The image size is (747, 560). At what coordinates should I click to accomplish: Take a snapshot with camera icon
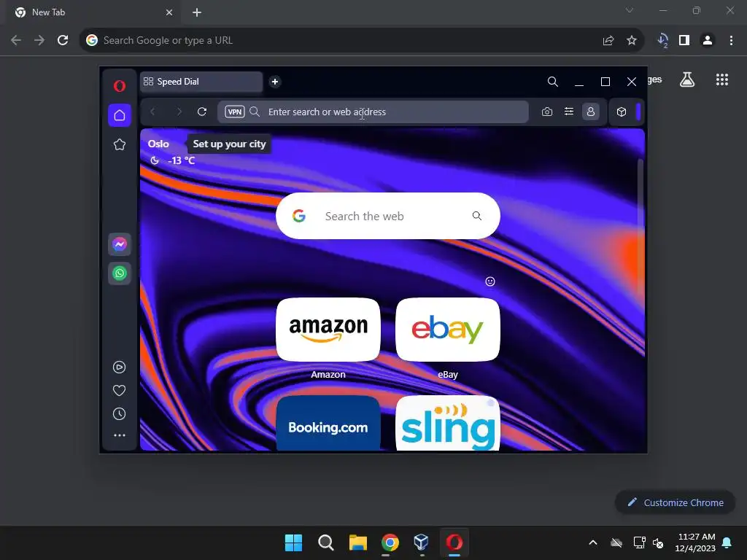(x=547, y=112)
